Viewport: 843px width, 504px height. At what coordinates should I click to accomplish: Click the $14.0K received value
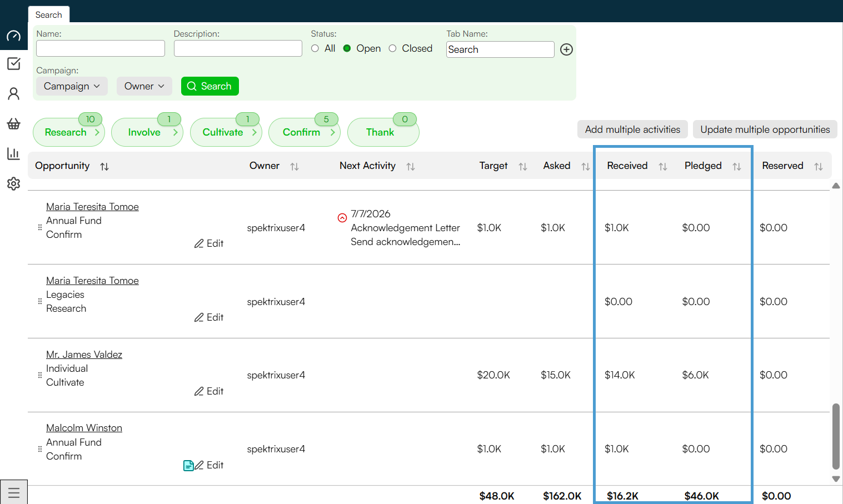click(x=620, y=375)
